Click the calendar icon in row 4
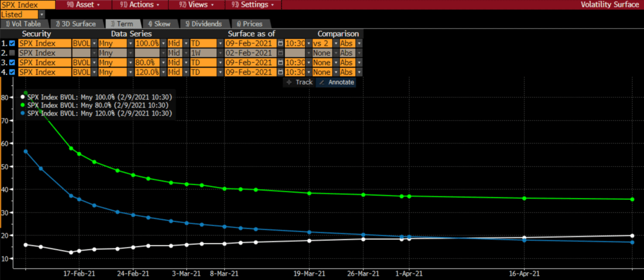Image resolution: width=644 pixels, height=280 pixels. point(280,72)
